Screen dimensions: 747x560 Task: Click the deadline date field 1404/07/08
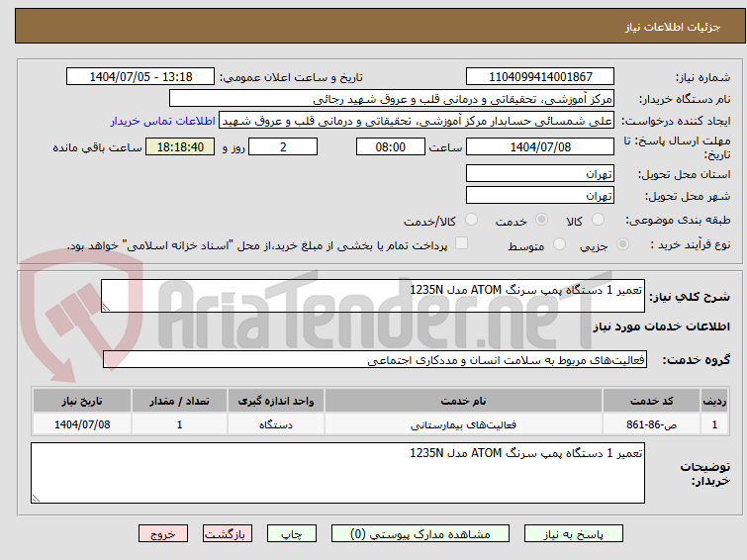pyautogui.click(x=540, y=146)
